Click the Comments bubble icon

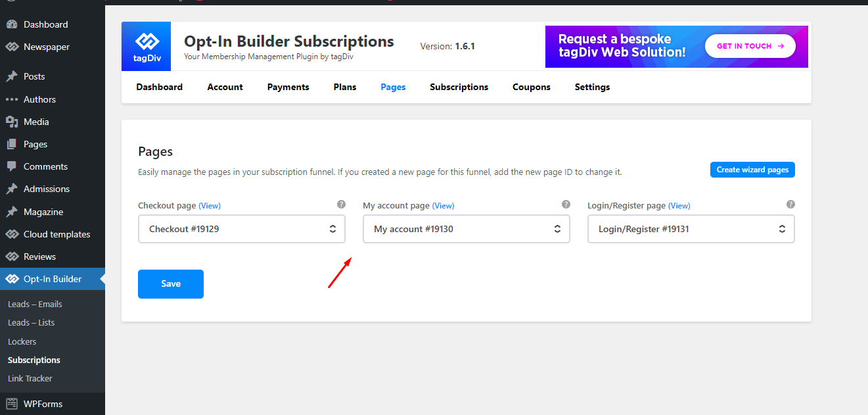[x=12, y=166]
